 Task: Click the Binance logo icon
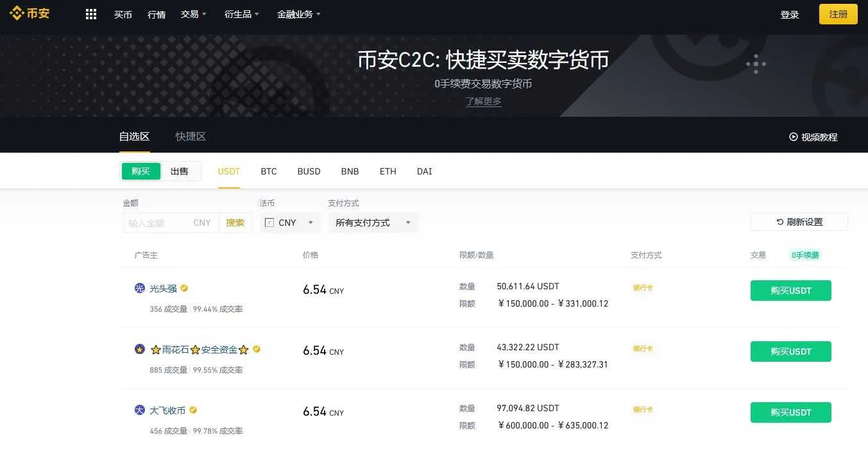[x=17, y=13]
